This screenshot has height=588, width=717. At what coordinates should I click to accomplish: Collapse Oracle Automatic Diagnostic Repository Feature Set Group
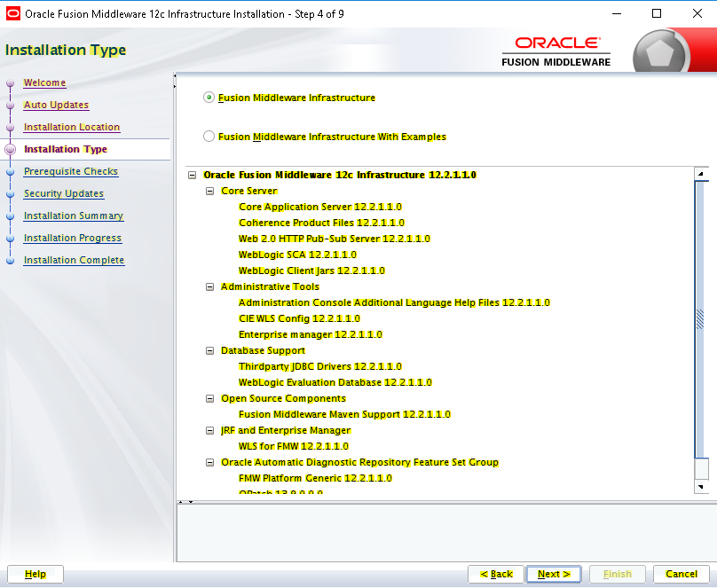[210, 462]
